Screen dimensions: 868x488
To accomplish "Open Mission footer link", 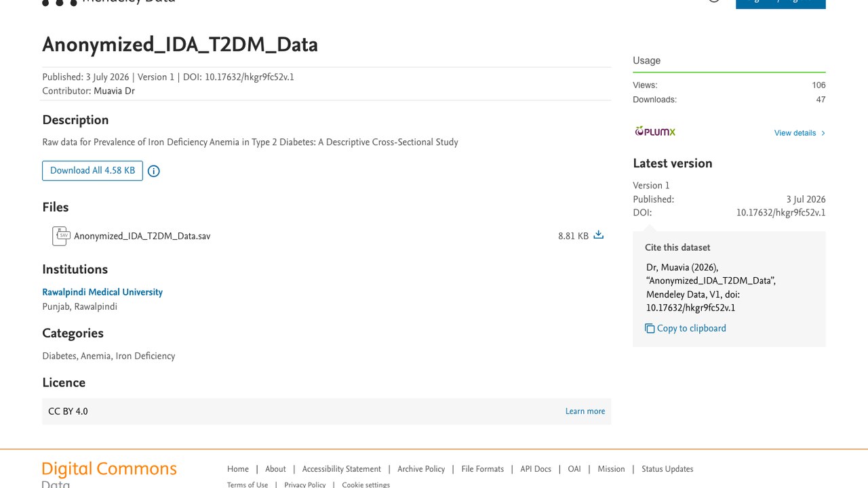I will 611,469.
